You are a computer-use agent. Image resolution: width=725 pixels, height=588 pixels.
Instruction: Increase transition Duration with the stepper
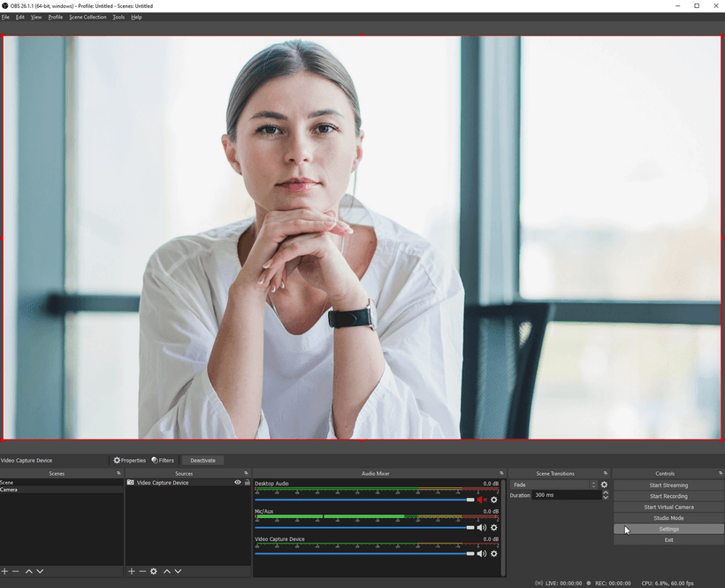(606, 492)
